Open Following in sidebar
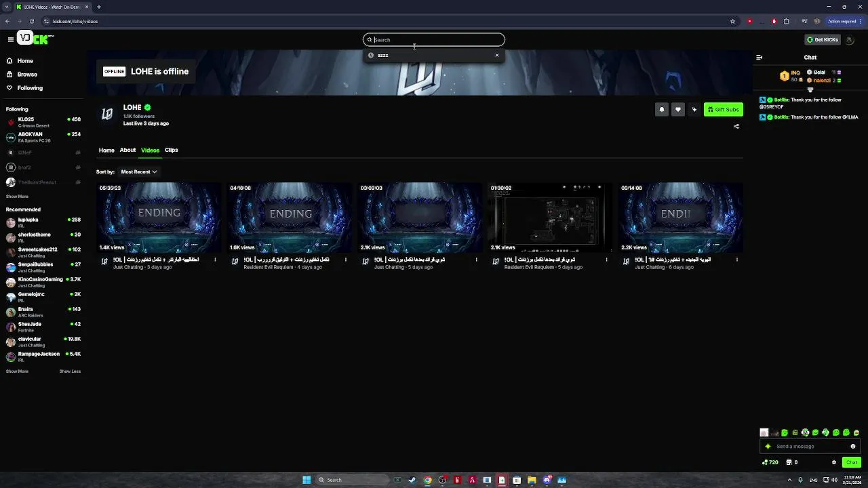The image size is (868, 488). pos(30,88)
